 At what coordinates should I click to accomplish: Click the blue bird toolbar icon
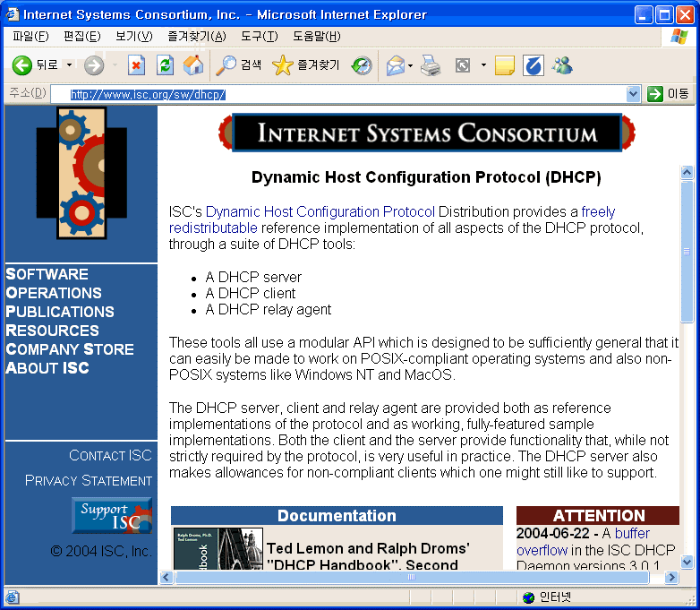point(533,65)
